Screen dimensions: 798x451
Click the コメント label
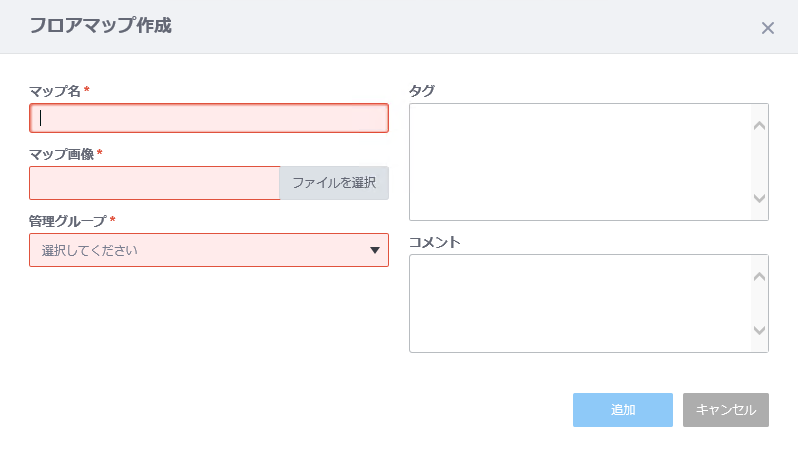(x=435, y=242)
